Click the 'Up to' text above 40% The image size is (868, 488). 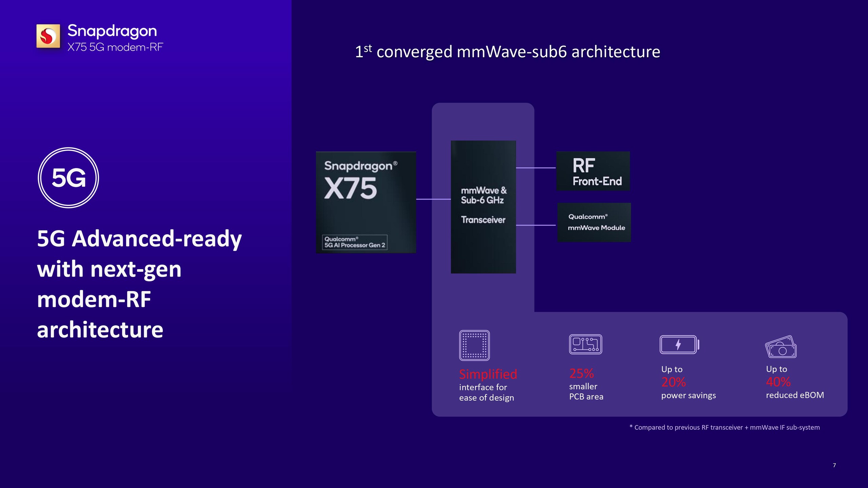pyautogui.click(x=776, y=369)
